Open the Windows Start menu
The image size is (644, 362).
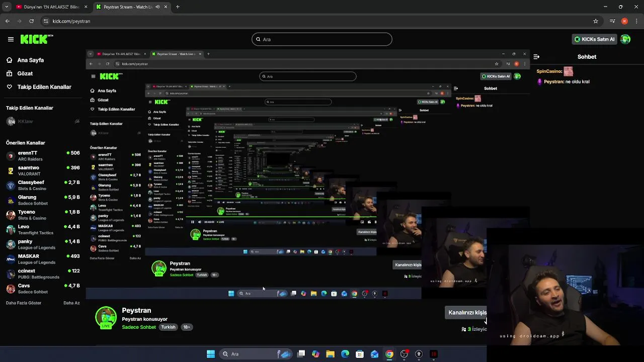point(211,354)
